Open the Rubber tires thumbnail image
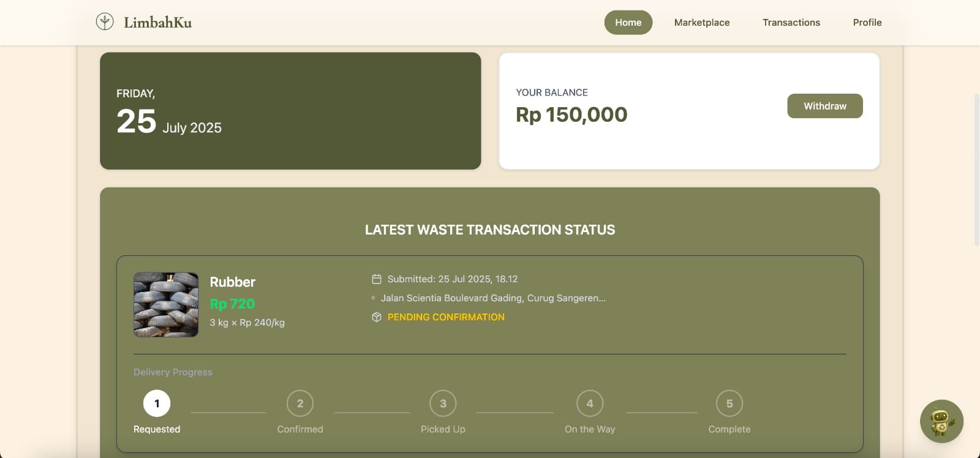Viewport: 980px width, 458px height. (166, 305)
